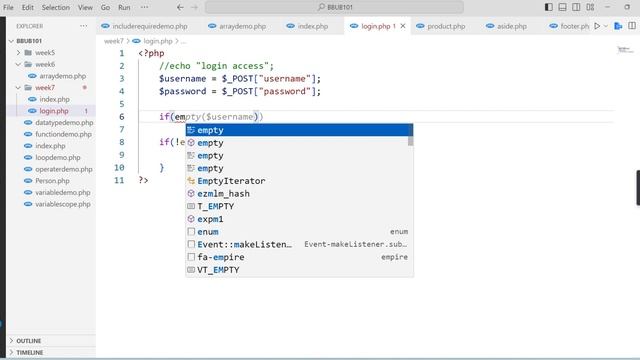This screenshot has width=640, height=360.
Task: Choose VT_EMPTY constant suggestion
Action: point(299,269)
